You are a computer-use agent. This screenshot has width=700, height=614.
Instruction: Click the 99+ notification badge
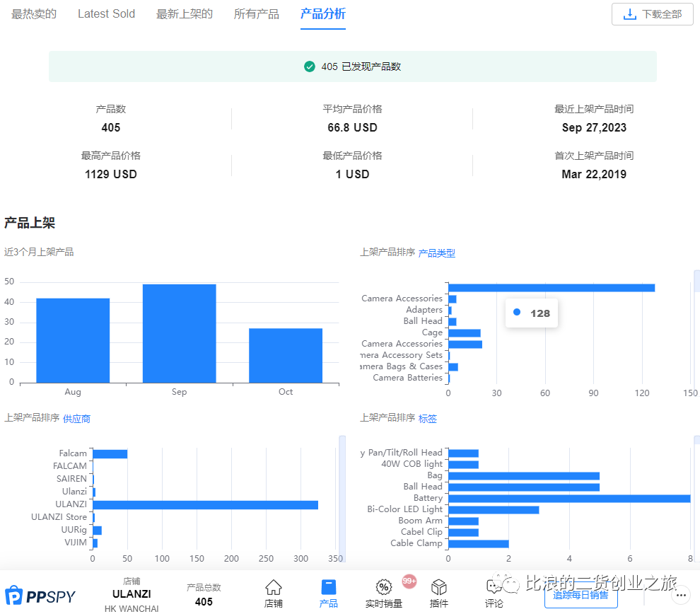409,581
